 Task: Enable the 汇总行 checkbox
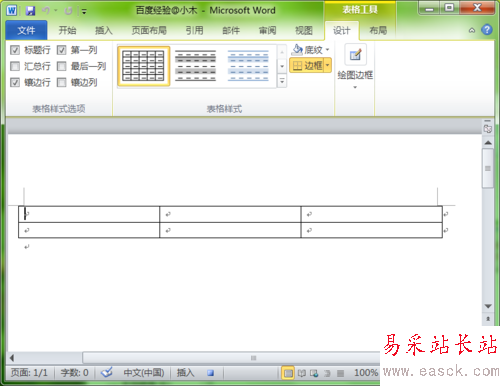[15, 66]
